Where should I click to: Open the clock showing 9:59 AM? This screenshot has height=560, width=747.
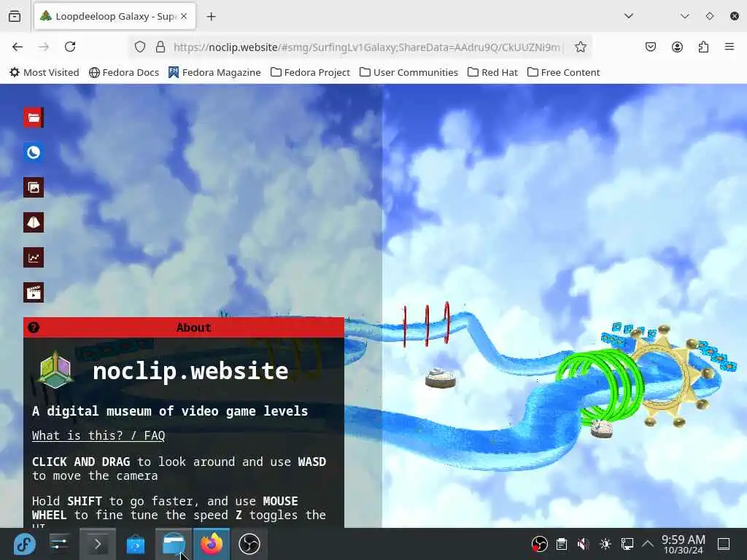point(683,544)
